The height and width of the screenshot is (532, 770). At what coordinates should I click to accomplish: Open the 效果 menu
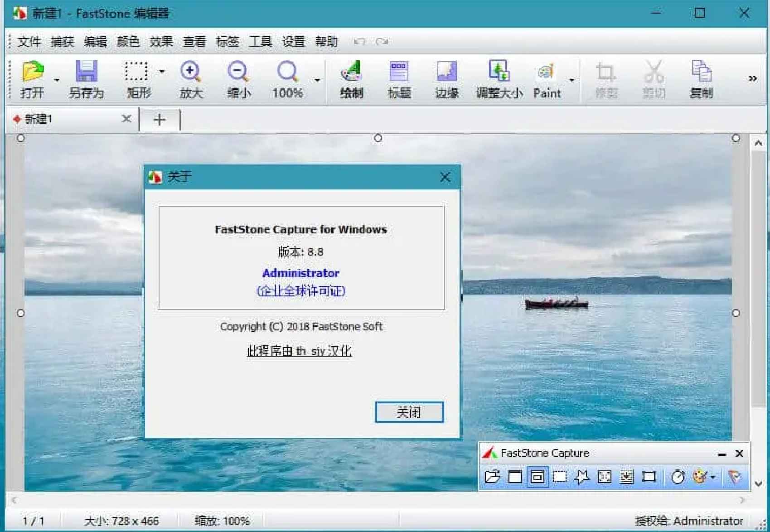point(162,41)
